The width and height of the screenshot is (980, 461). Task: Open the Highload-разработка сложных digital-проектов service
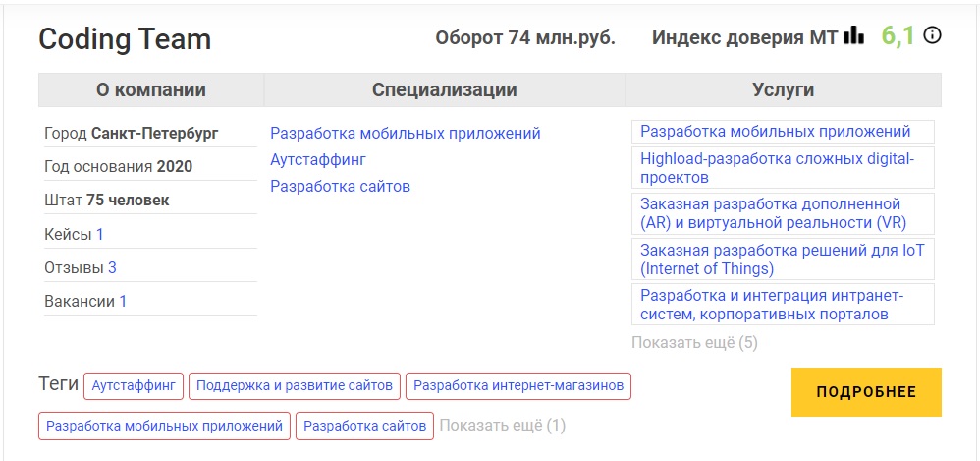point(777,168)
